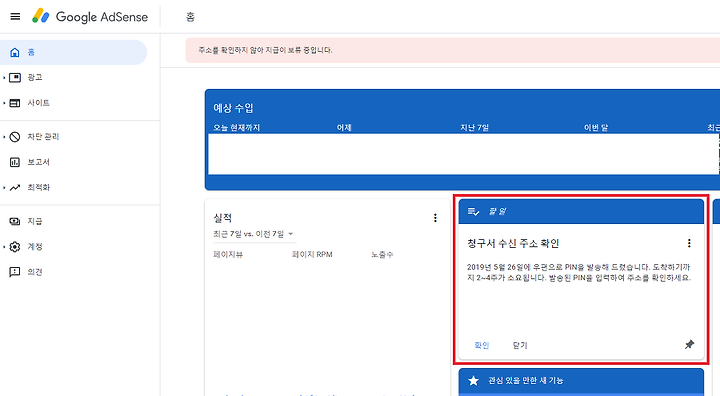Screen dimensions: 720x396
Task: Click the 계정 gear icon
Action: (x=15, y=247)
